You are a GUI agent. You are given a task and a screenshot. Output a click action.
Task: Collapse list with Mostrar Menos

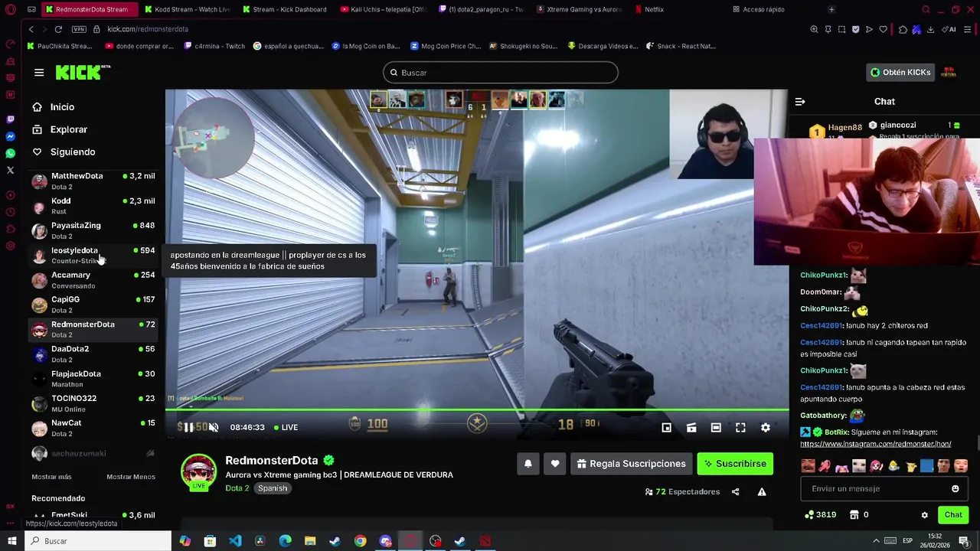(131, 477)
